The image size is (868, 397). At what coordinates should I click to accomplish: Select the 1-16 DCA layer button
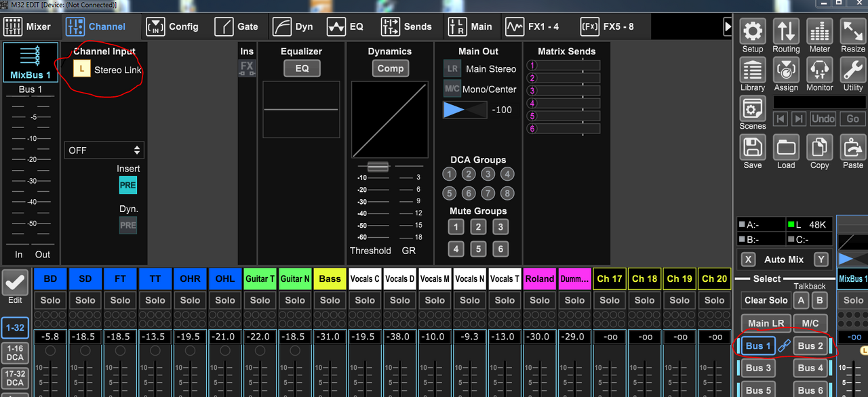tap(15, 353)
